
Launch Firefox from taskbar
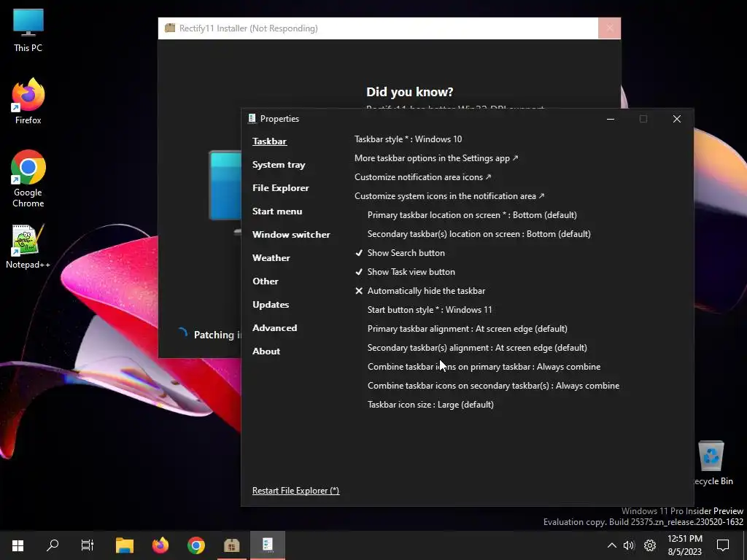click(x=160, y=545)
